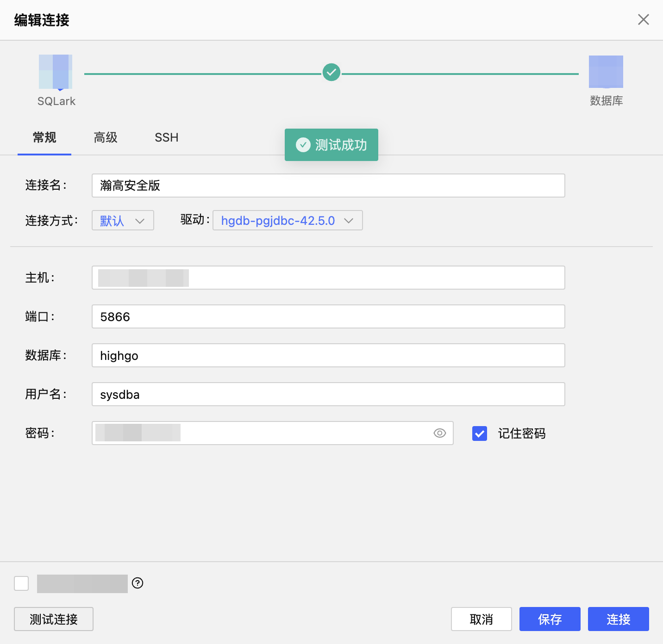
Task: Select the 常规 tab
Action: [44, 137]
